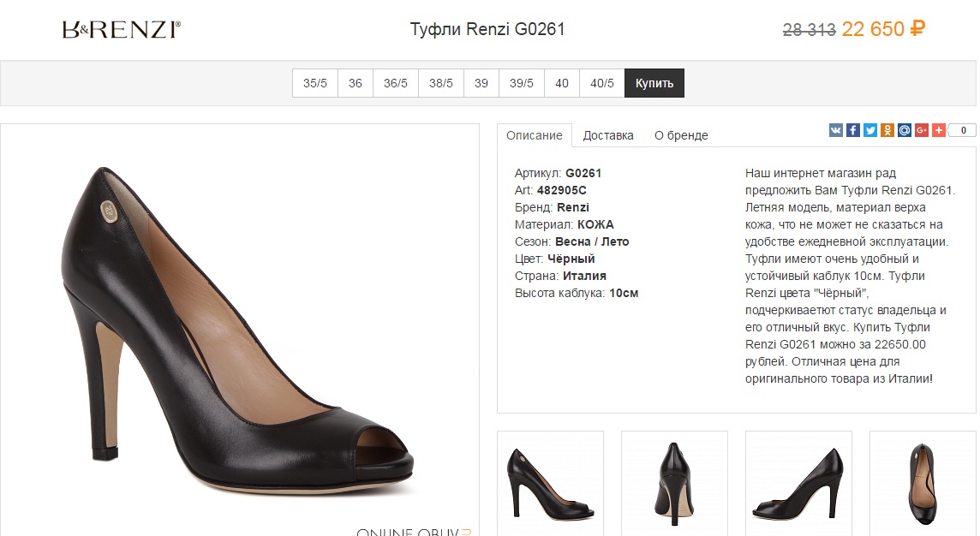Share via Mail.ru @ icon
This screenshot has width=980, height=536.
pyautogui.click(x=905, y=130)
